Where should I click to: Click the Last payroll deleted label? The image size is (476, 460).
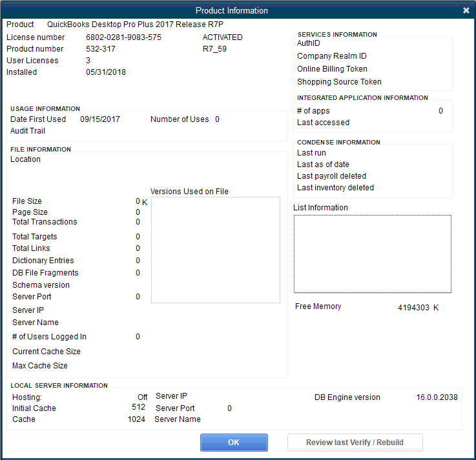click(x=331, y=176)
